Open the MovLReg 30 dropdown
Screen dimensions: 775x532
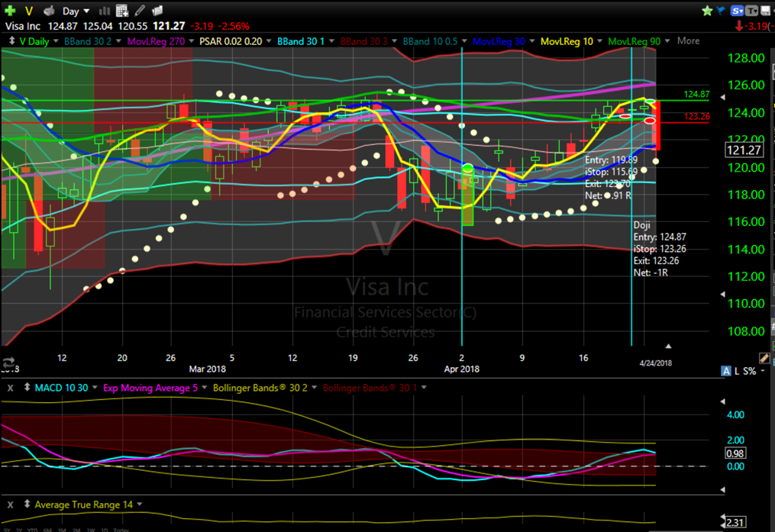(x=503, y=41)
